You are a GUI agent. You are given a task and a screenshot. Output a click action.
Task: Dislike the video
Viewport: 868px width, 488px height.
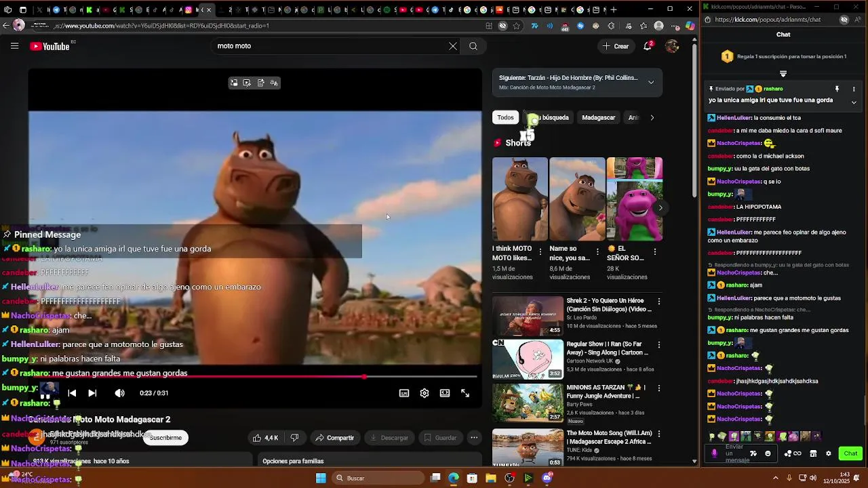pos(294,438)
